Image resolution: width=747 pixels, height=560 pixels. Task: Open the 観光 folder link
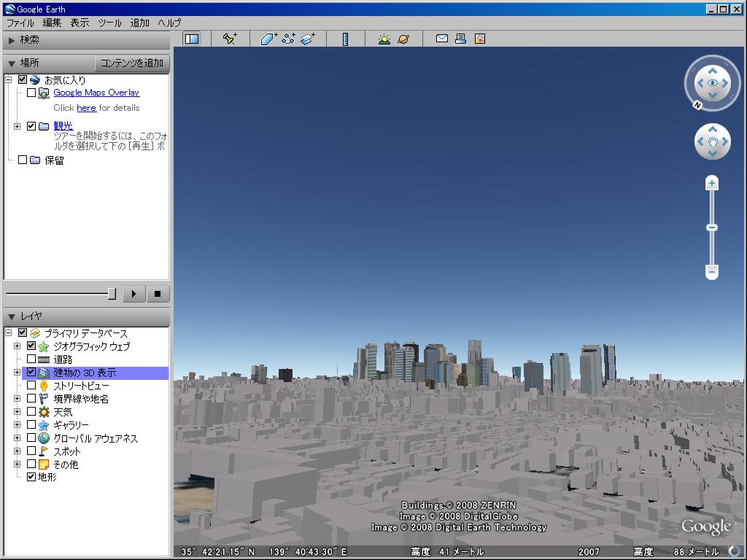pyautogui.click(x=63, y=125)
